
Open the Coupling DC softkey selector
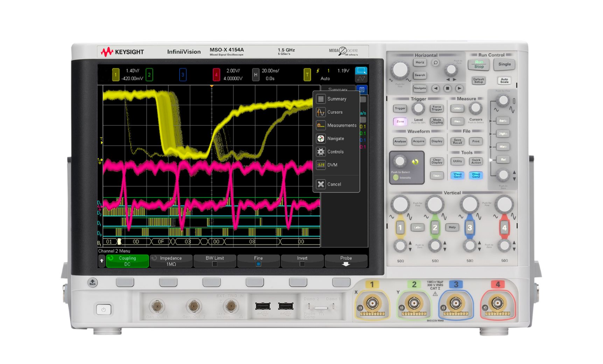click(126, 260)
